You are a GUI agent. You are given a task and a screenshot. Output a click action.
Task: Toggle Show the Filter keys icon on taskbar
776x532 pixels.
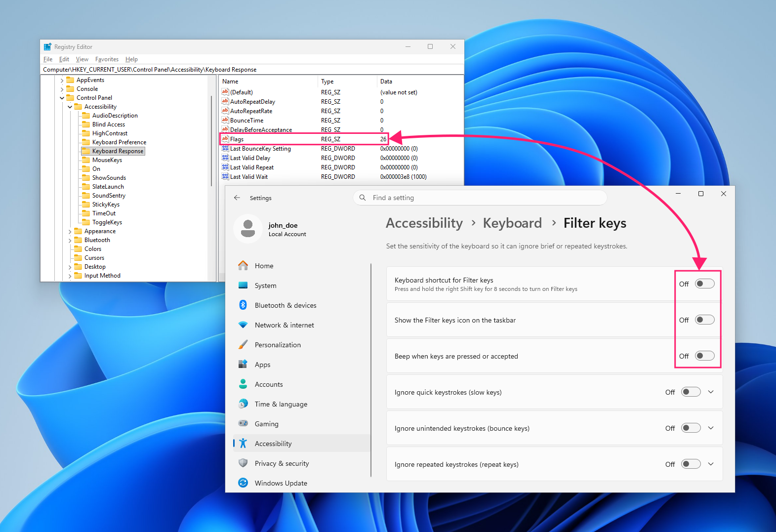[704, 320]
